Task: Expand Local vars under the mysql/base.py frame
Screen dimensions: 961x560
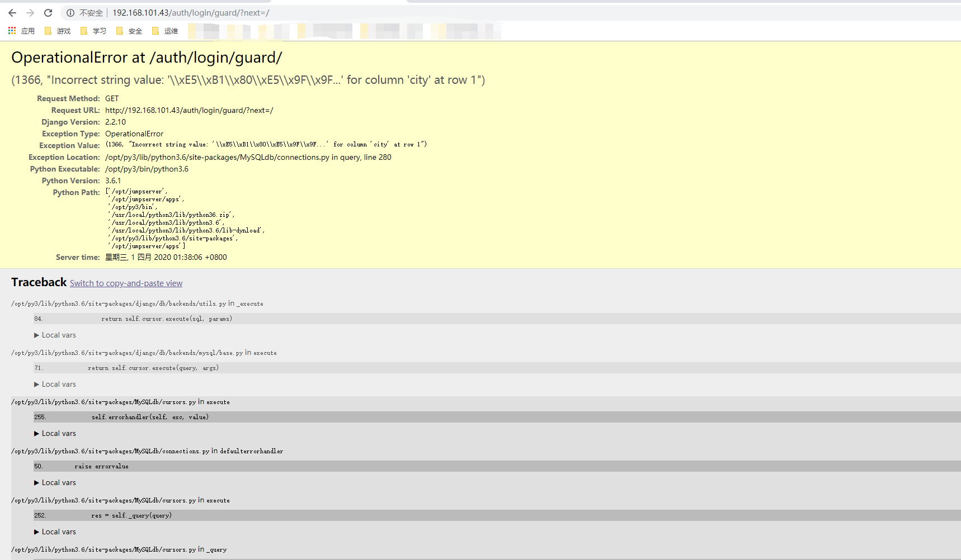Action: 55,384
